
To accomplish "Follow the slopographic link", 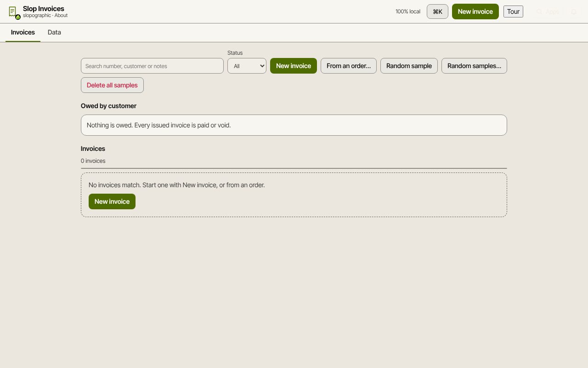I will [37, 16].
